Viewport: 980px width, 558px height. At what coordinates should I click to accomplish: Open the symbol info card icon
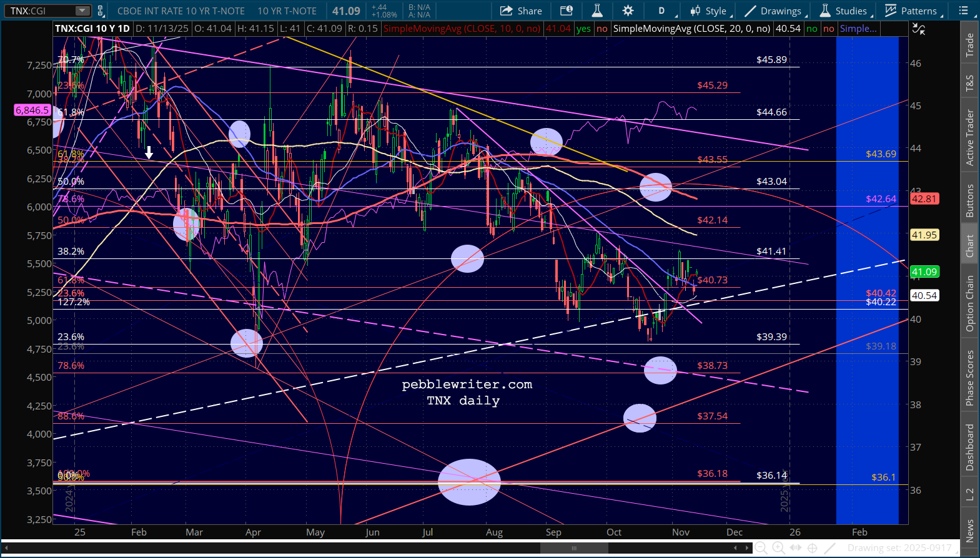(x=567, y=11)
